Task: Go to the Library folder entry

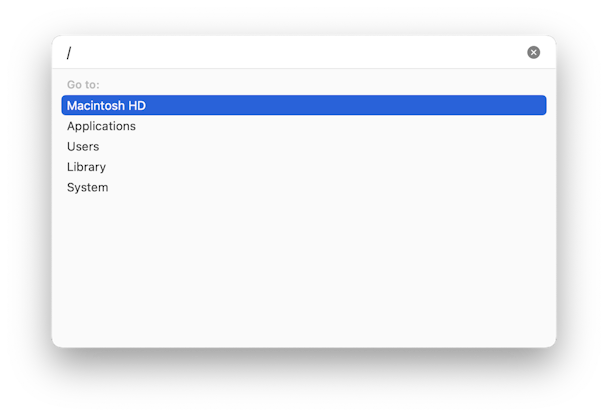Action: point(304,167)
